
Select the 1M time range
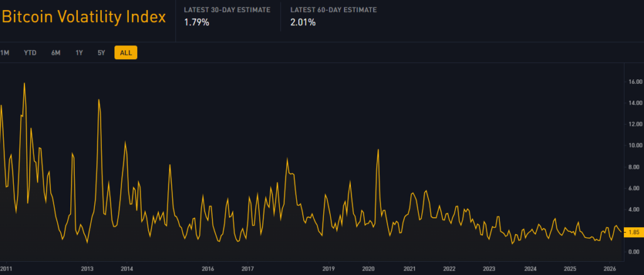[5, 53]
